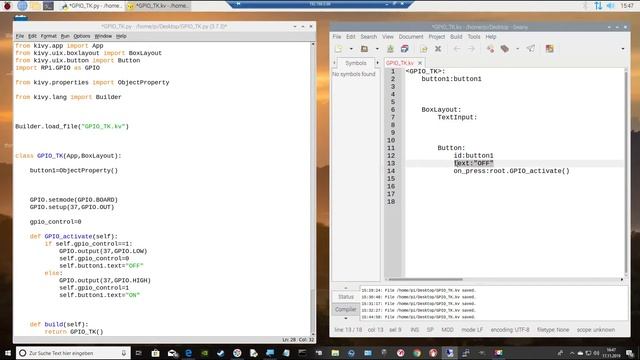The width and height of the screenshot is (640, 360).
Task: Run the file with paper plane icon
Action: [531, 49]
